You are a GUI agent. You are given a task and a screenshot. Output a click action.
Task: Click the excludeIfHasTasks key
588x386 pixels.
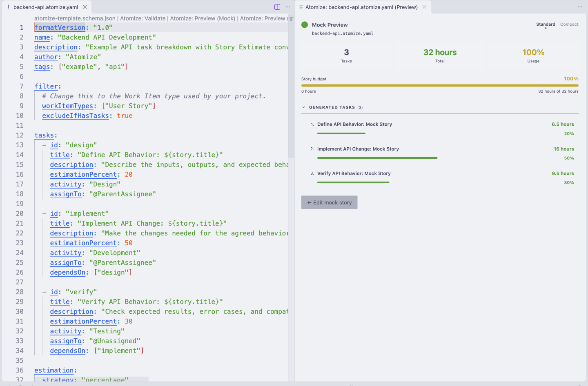[76, 115]
